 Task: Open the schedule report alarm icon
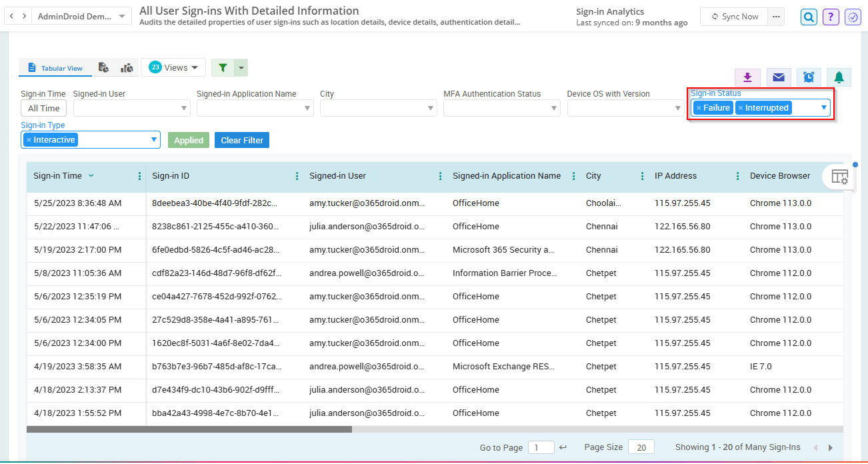point(808,77)
